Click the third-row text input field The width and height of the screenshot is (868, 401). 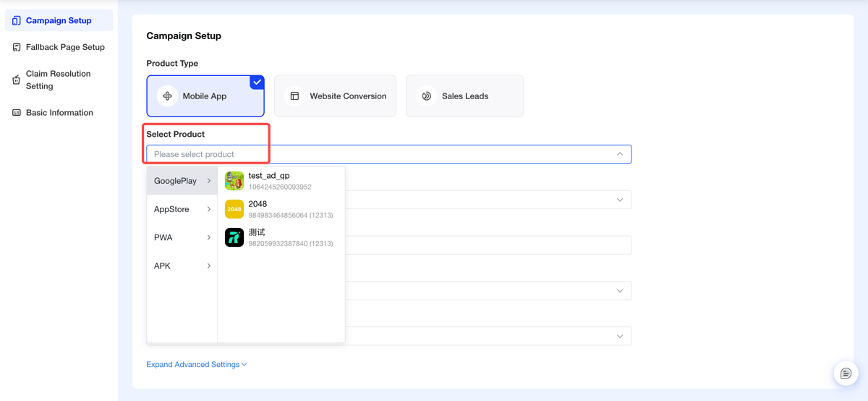(488, 245)
